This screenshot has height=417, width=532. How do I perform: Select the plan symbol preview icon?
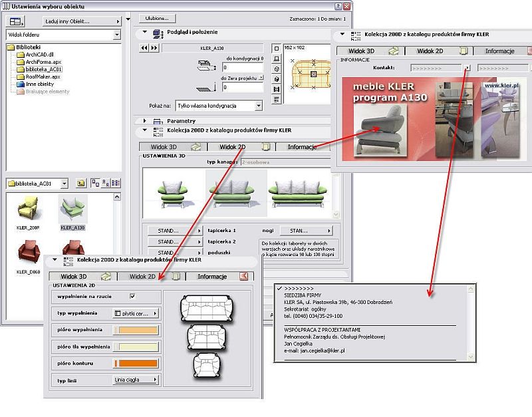(277, 49)
